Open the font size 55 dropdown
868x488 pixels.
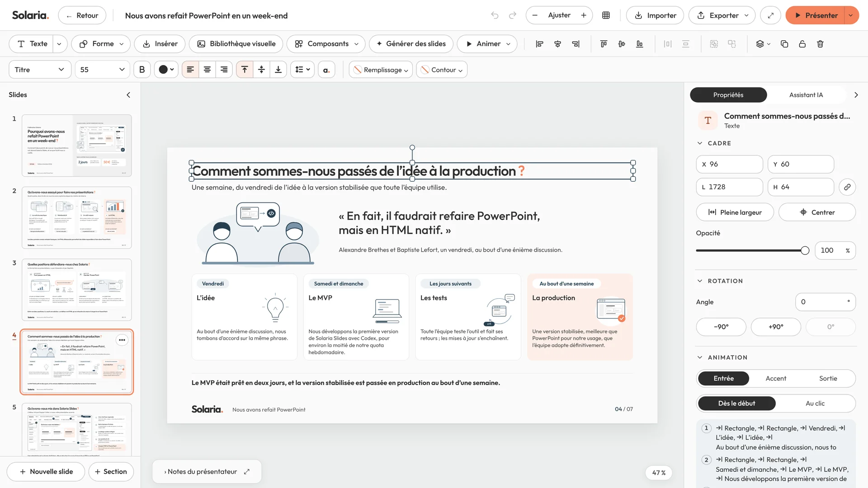(x=102, y=70)
